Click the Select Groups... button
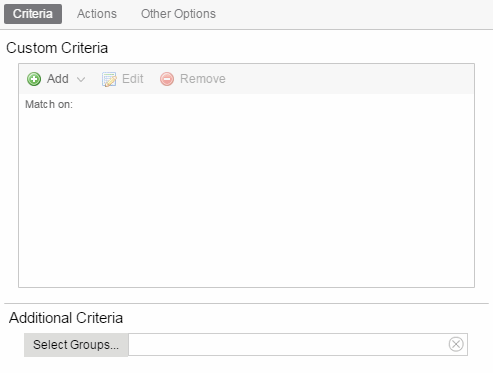Screen dimensions: 493x373 click(76, 345)
